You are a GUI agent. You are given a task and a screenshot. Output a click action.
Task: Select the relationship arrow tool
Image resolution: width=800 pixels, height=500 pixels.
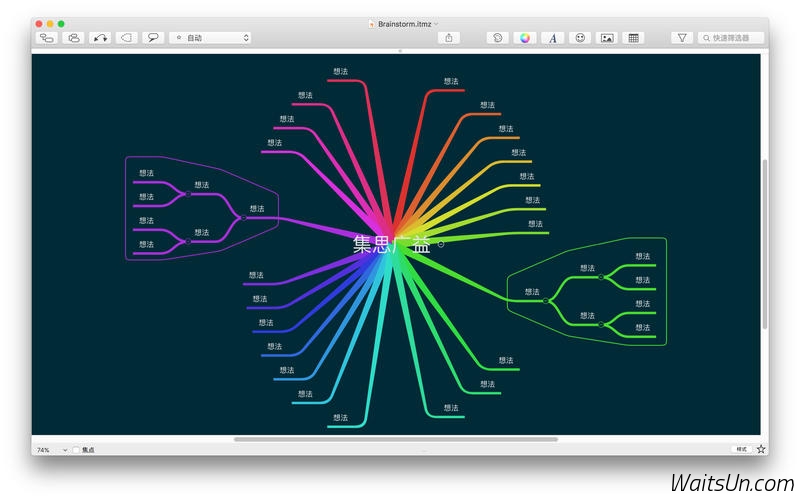100,38
